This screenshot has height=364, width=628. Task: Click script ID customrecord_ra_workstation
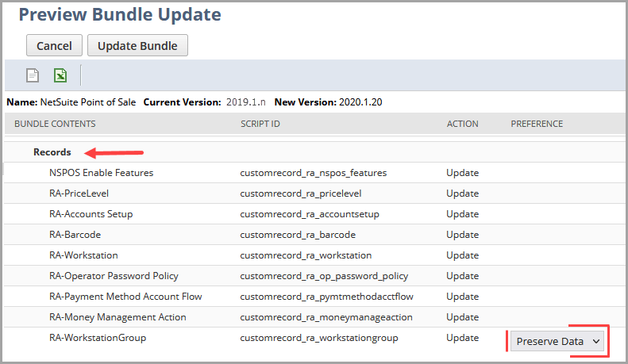pyautogui.click(x=306, y=255)
